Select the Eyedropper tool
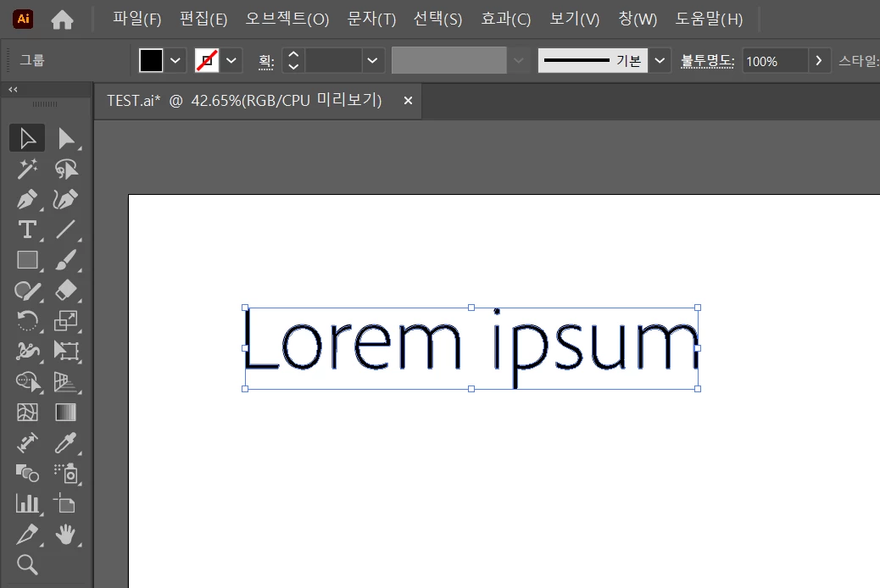The image size is (880, 588). 65,442
